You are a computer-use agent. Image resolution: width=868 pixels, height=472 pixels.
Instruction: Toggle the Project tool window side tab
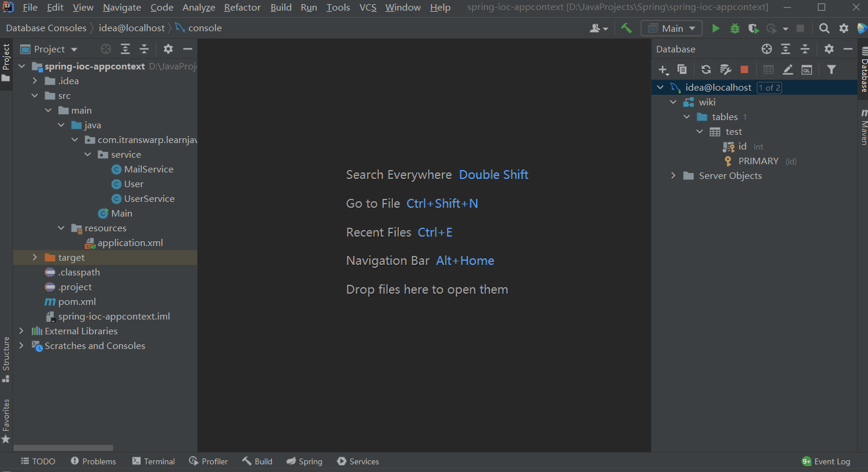pos(6,64)
